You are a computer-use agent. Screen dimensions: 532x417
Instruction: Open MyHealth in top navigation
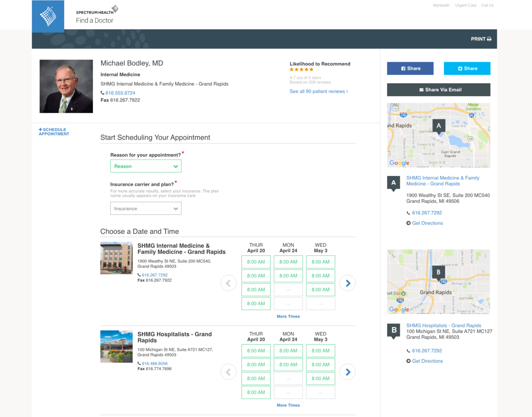(x=441, y=6)
